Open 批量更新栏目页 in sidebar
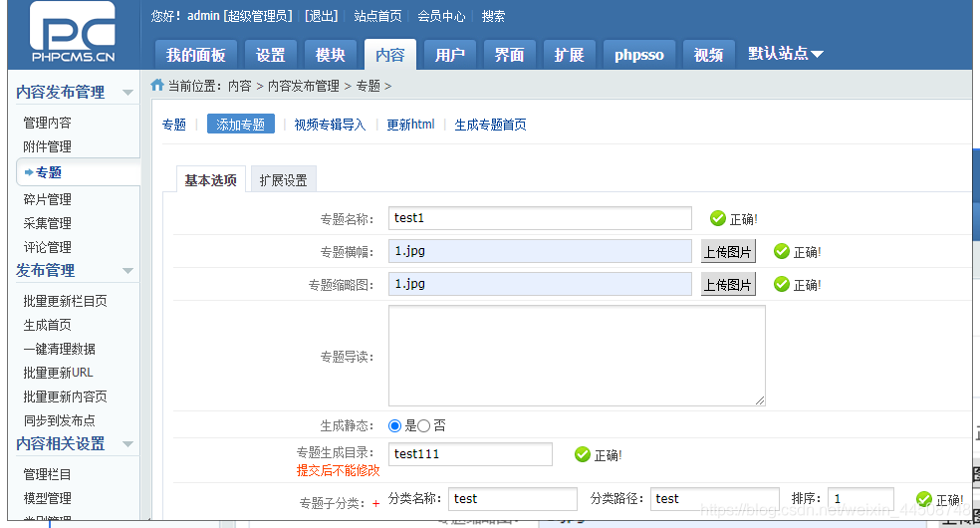The height and width of the screenshot is (528, 980). coord(65,301)
